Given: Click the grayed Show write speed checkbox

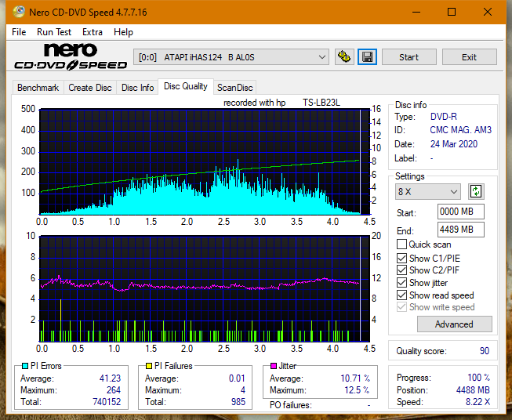Looking at the screenshot, I should [401, 307].
